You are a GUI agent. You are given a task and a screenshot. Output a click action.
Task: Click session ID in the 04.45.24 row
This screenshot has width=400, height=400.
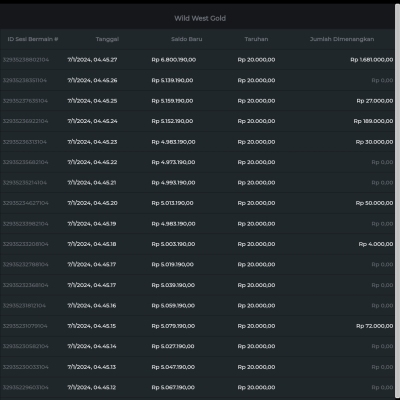point(25,121)
